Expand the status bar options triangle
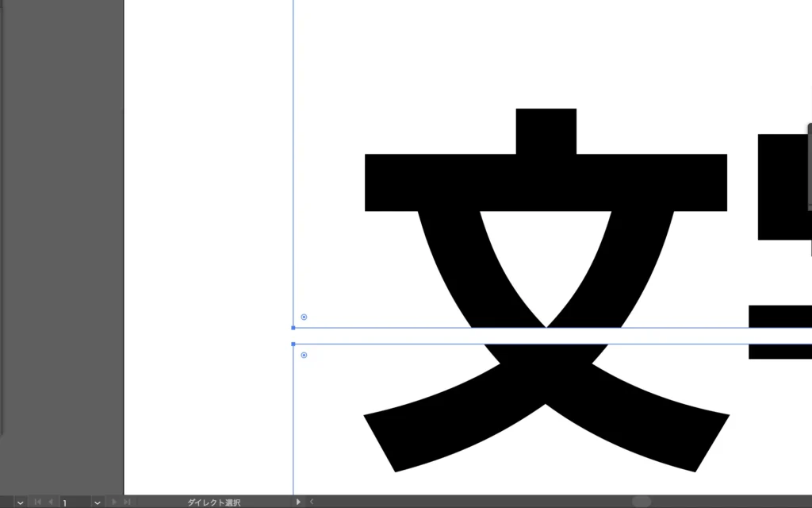Viewport: 812px width, 508px height. coord(298,502)
